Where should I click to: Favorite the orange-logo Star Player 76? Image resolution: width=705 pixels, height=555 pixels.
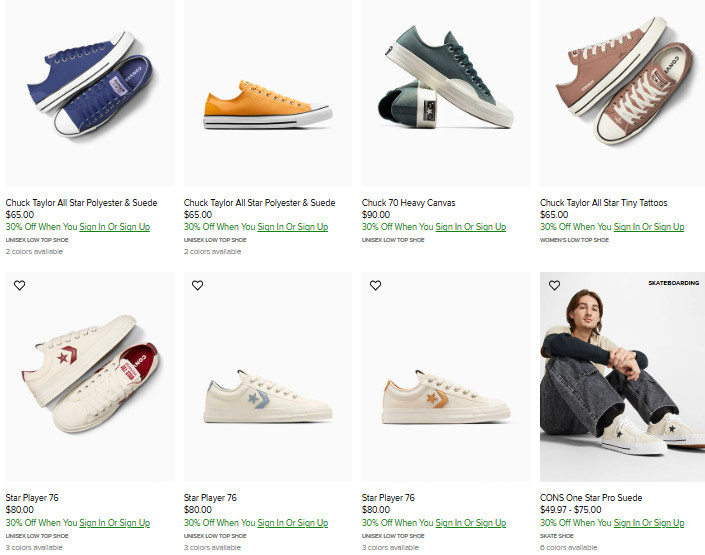(x=376, y=286)
